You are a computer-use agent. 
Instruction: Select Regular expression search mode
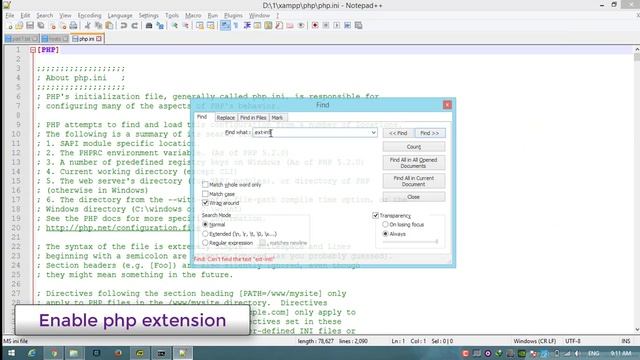pos(205,243)
